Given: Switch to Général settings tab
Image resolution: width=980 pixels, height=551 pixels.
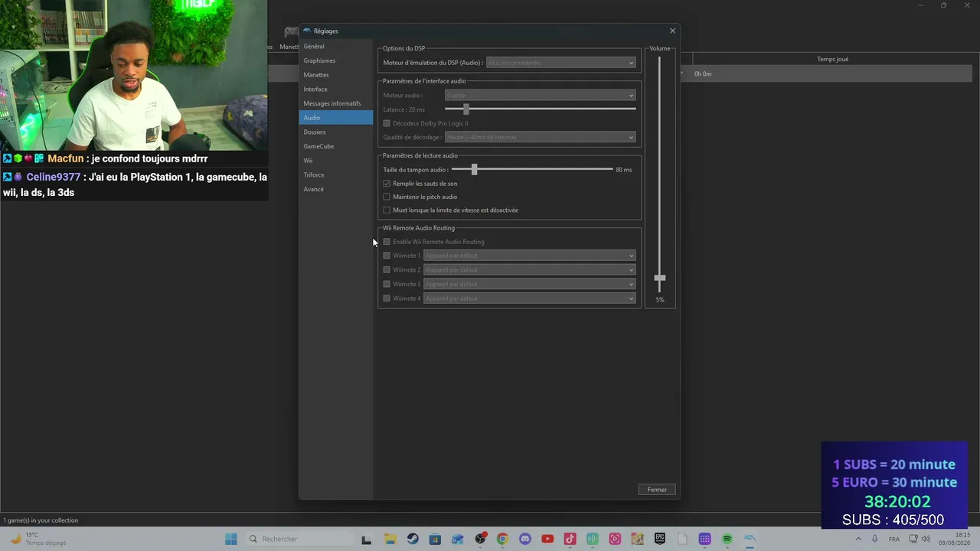Looking at the screenshot, I should click(335, 46).
